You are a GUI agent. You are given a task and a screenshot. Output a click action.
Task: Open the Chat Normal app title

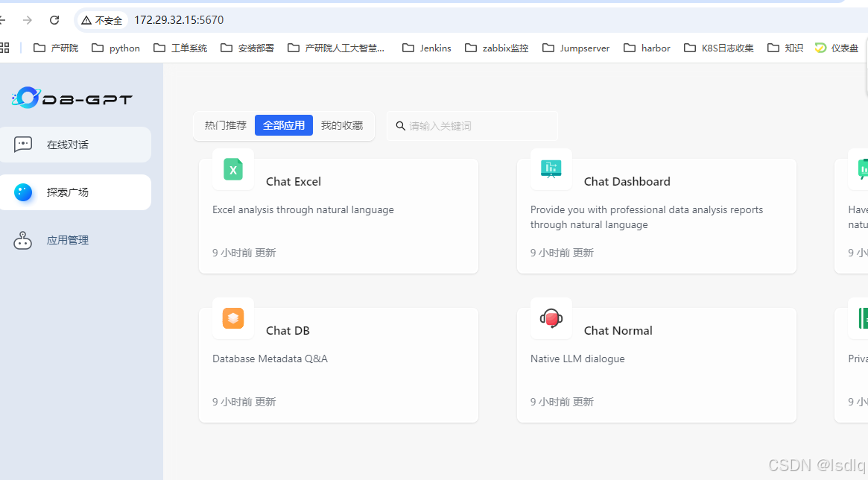click(x=618, y=330)
